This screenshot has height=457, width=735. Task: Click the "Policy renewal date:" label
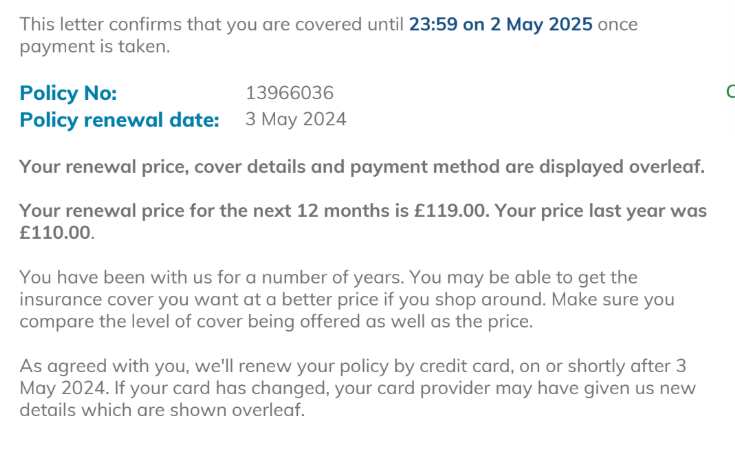pos(119,120)
